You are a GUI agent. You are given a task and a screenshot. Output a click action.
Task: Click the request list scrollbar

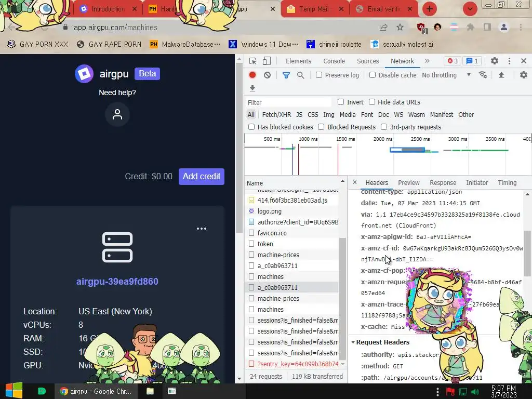pyautogui.click(x=342, y=299)
